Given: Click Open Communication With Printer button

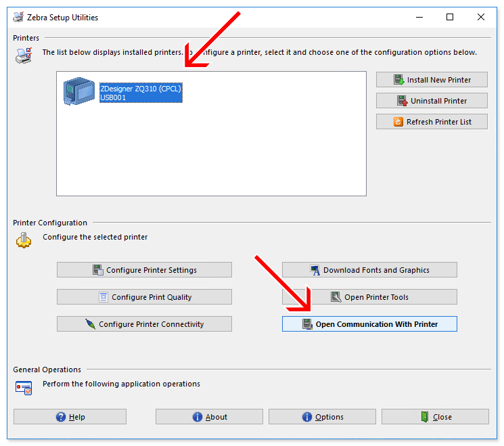Looking at the screenshot, I should [369, 324].
